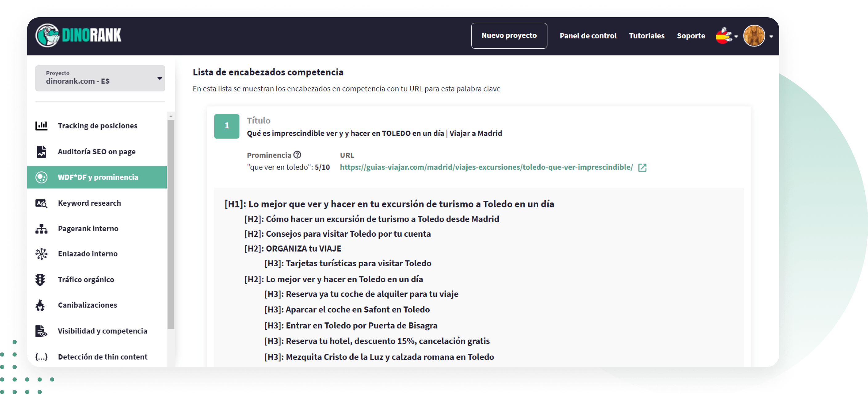Screen dimensions: 868x399
Task: Click the green result number 1 badge
Action: (x=227, y=126)
